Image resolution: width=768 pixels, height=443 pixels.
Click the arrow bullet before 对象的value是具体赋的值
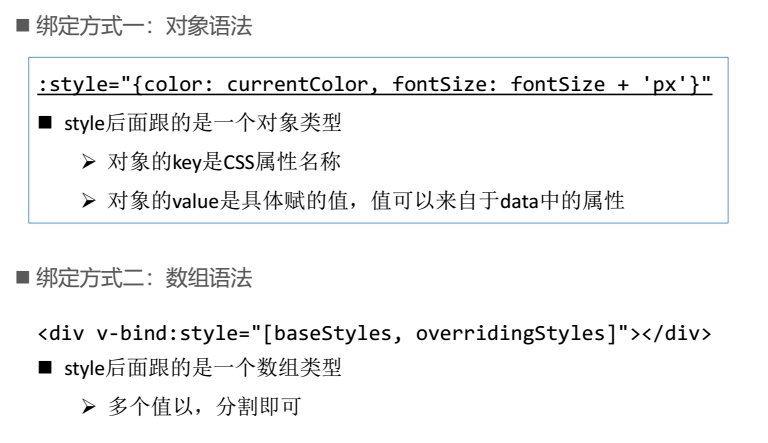(89, 201)
